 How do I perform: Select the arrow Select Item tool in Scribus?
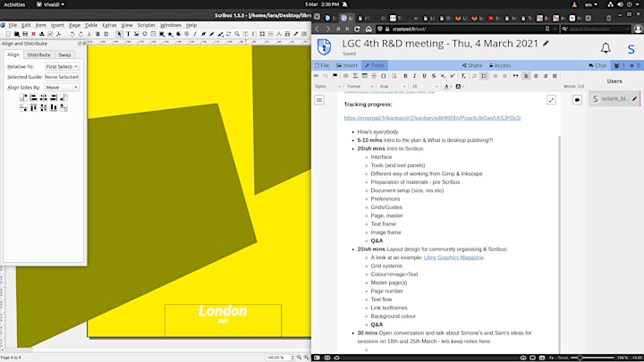pos(119,34)
